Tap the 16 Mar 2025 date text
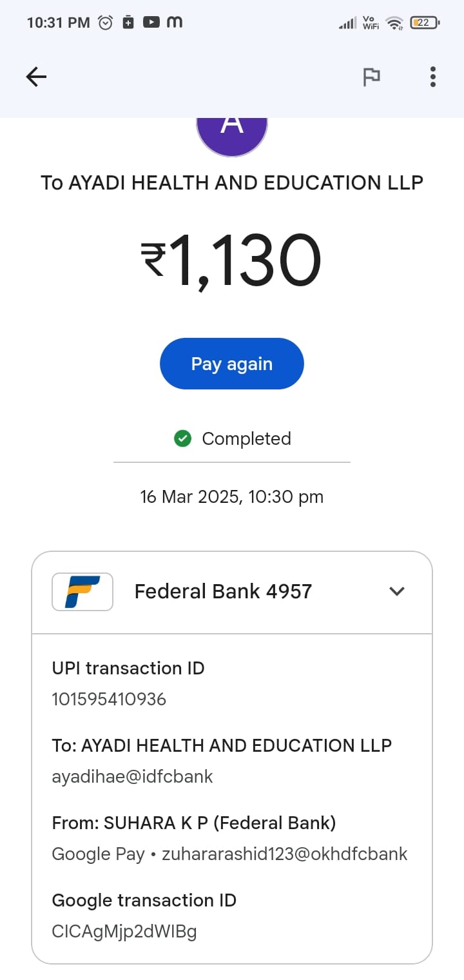Viewport: 464px width, 980px height. 231,497
